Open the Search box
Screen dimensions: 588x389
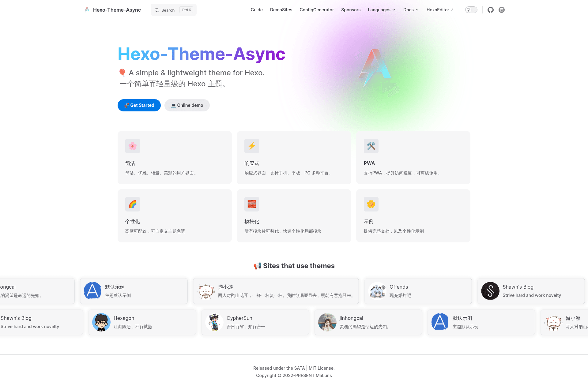(x=174, y=10)
